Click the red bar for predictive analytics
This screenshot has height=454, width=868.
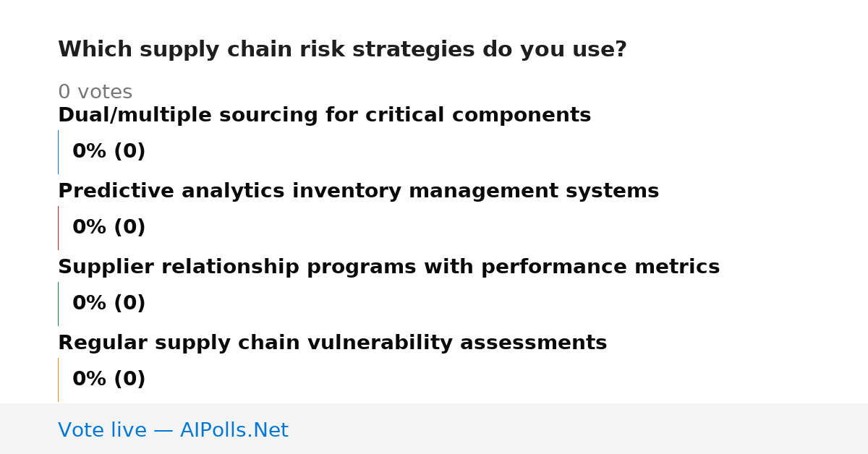pyautogui.click(x=58, y=228)
